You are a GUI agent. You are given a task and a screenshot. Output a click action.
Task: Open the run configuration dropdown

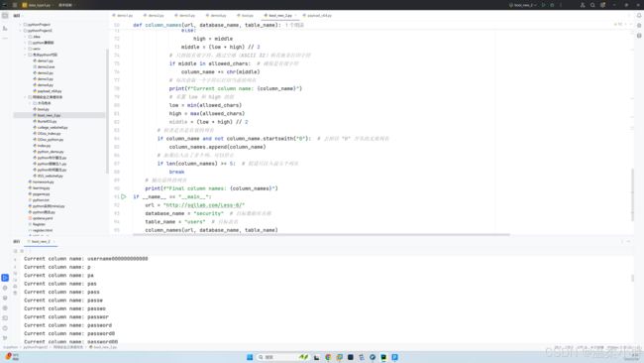click(x=523, y=5)
